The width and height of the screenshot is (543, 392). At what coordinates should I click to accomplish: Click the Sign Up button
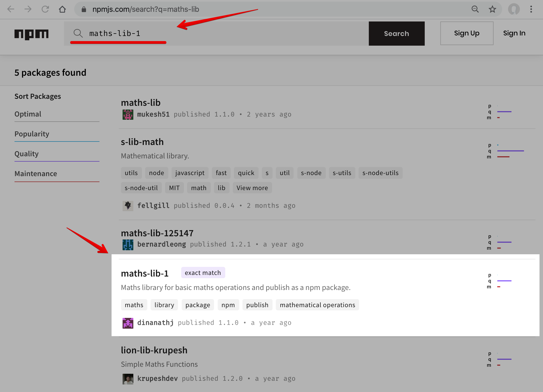[467, 33]
